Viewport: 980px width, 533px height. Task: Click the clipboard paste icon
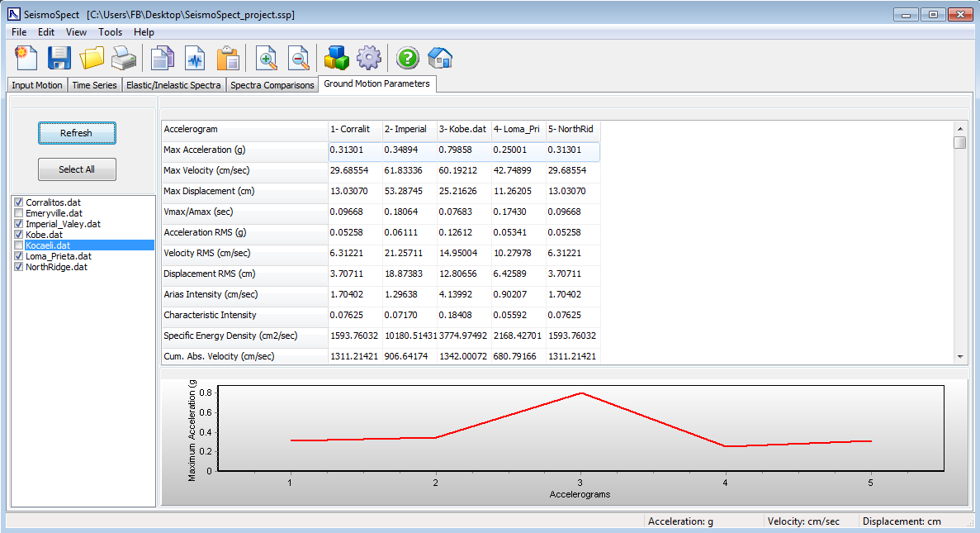(227, 58)
